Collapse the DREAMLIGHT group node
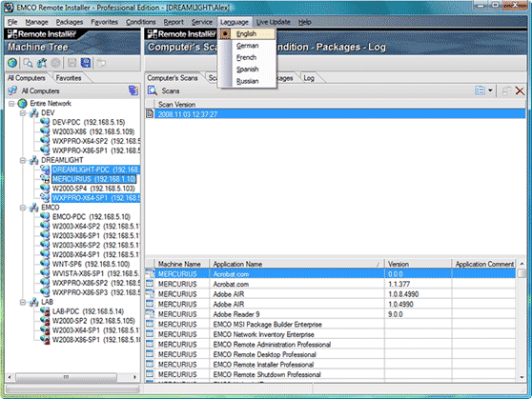The width and height of the screenshot is (532, 399). 23,160
